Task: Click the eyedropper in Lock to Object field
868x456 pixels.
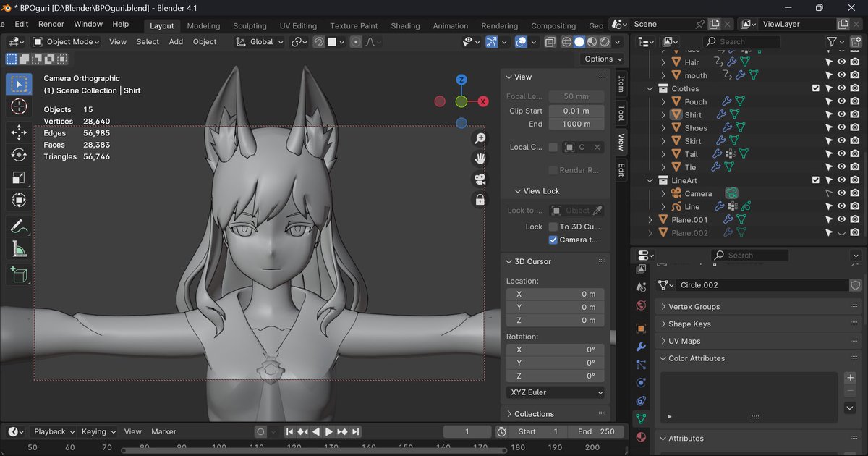Action: point(597,211)
